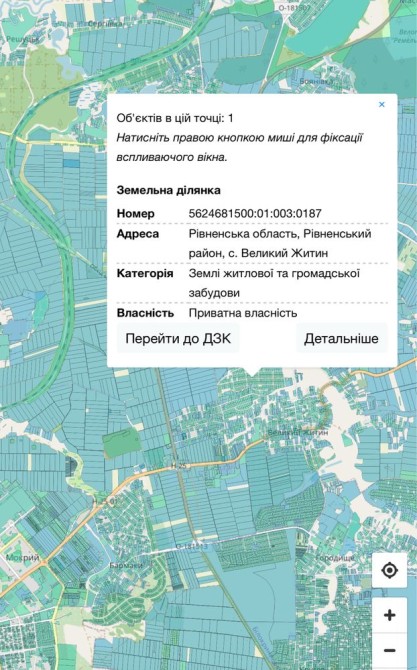Image resolution: width=417 pixels, height=670 pixels.
Task: Click the О-181513 road label
Action: [191, 547]
